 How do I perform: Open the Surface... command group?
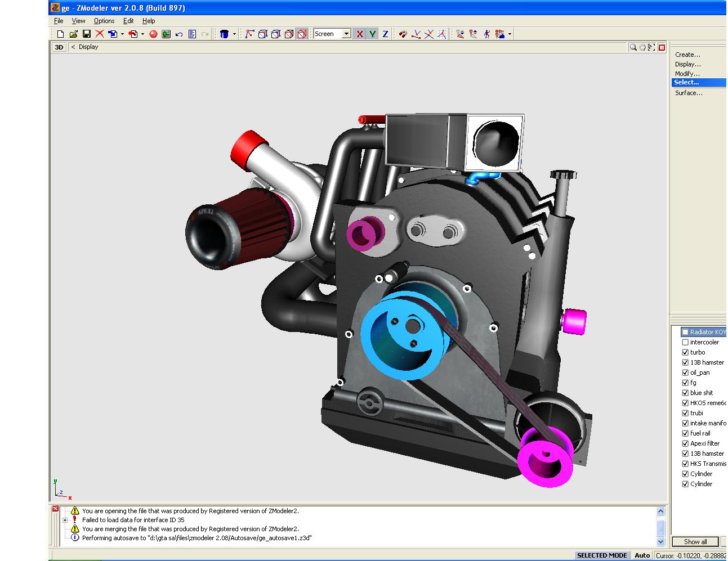[x=689, y=93]
